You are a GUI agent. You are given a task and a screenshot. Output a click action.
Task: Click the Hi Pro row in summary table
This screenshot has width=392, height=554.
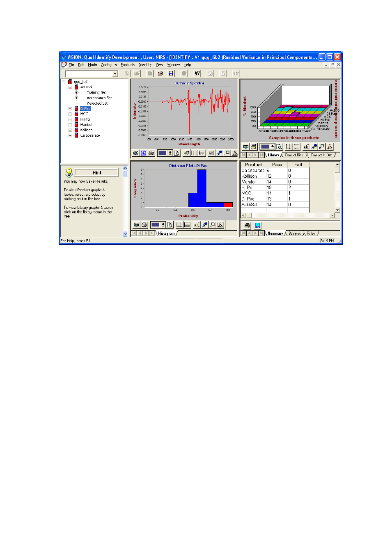coord(275,188)
